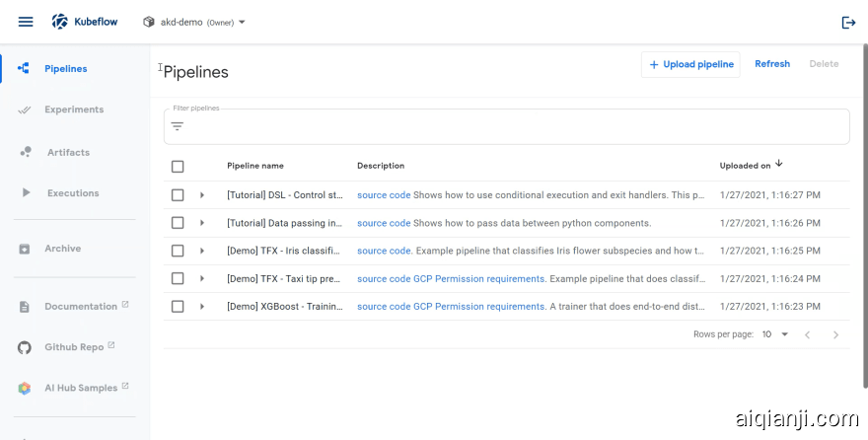Click the Upload pipeline button
868x440 pixels.
point(690,64)
